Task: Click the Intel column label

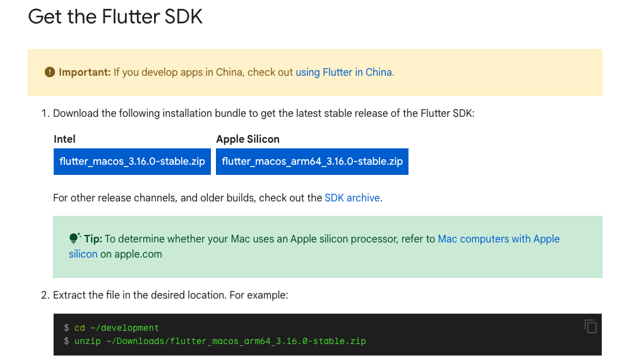Action: [x=64, y=140]
